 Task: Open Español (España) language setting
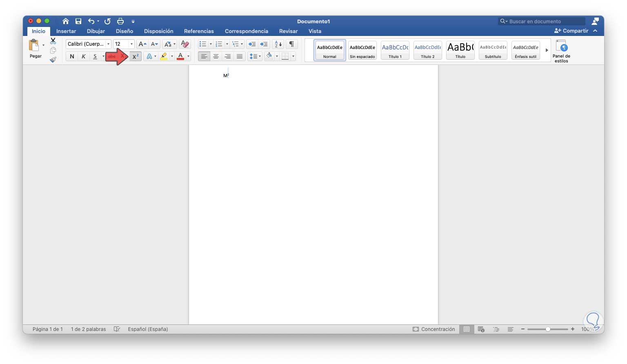pyautogui.click(x=148, y=329)
